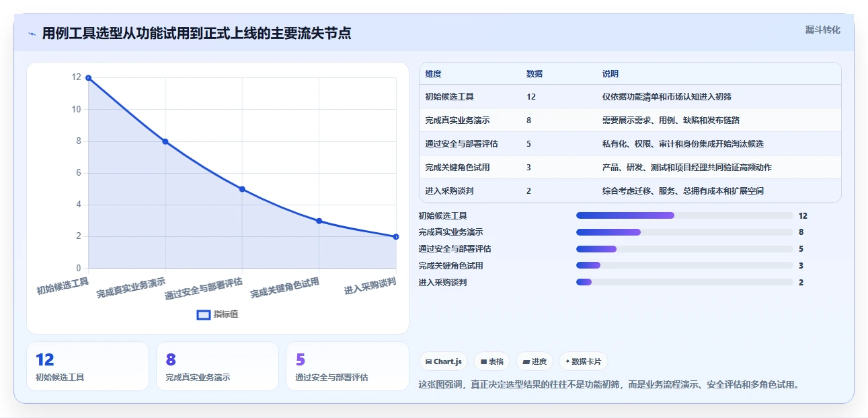Select the 进入采购谈判 table row cell

pos(449,191)
